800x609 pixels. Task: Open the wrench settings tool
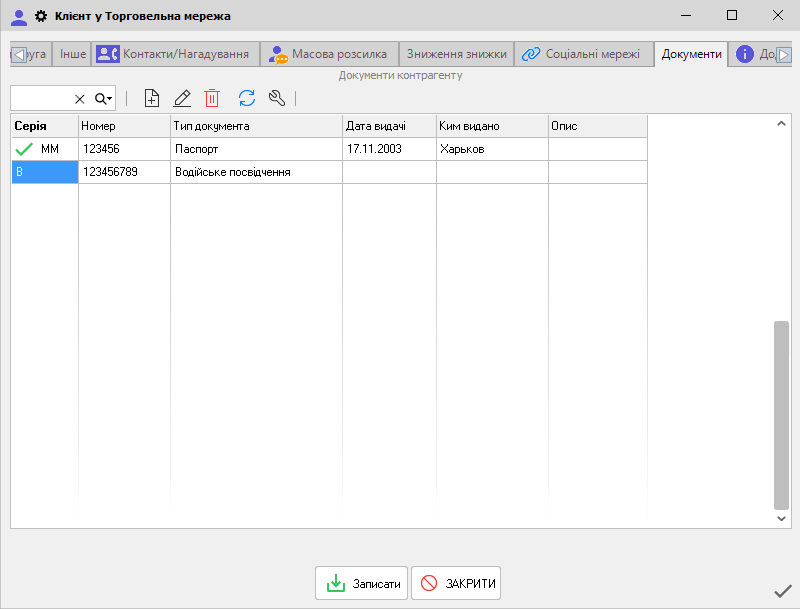277,98
